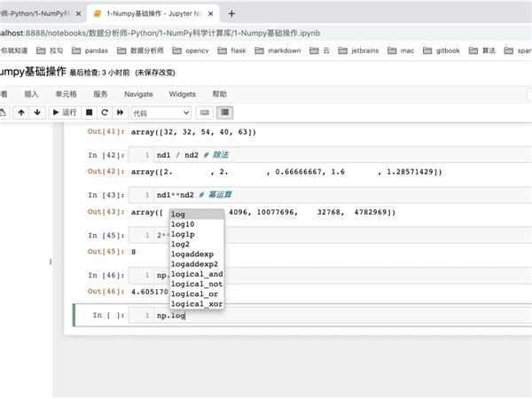Run the current cell with 运行 button

pos(65,113)
